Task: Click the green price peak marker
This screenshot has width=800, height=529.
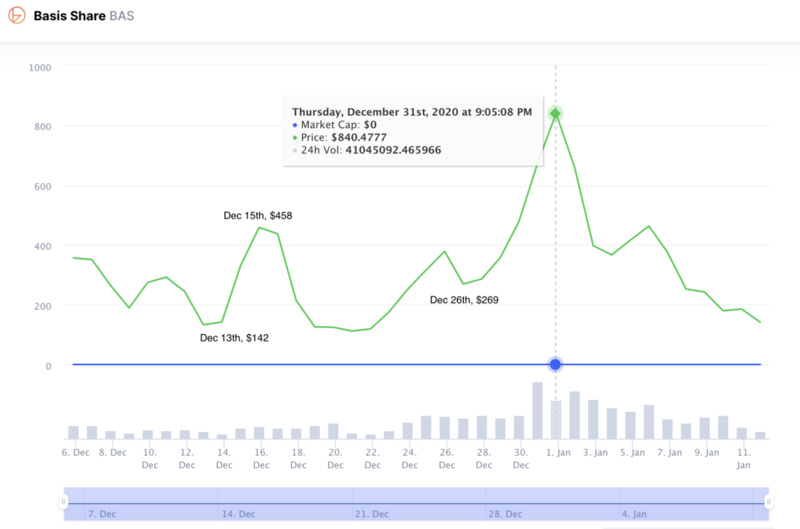Action: pyautogui.click(x=555, y=113)
